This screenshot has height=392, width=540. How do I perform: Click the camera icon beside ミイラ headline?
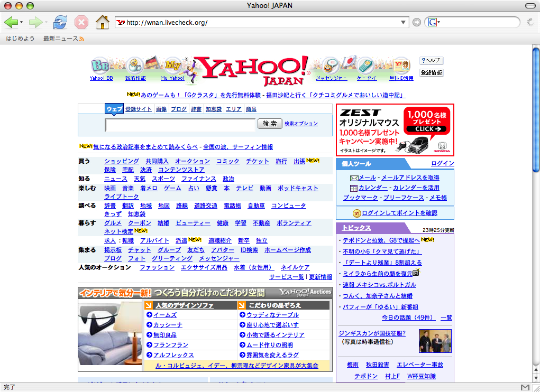[416, 273]
